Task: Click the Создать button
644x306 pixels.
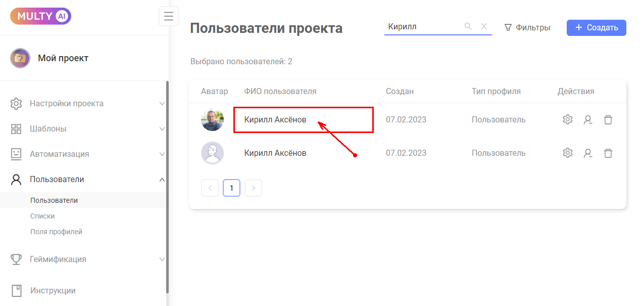Action: (x=596, y=28)
